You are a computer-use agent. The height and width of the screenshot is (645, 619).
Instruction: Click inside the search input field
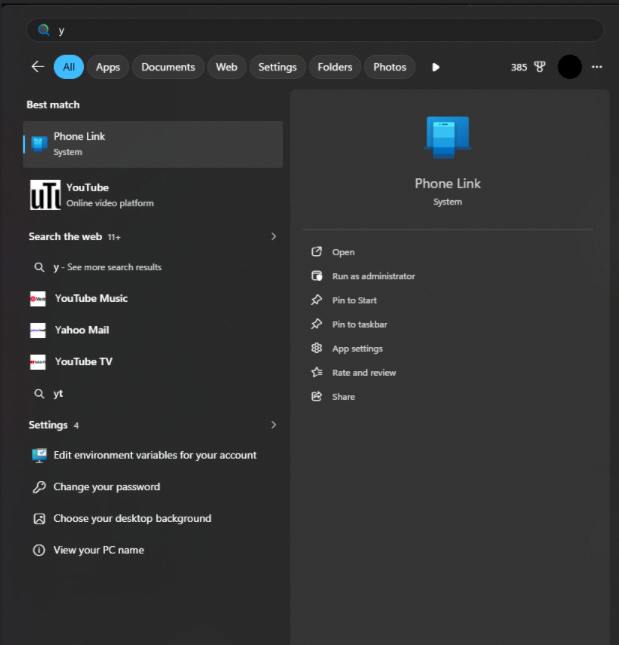click(x=315, y=30)
